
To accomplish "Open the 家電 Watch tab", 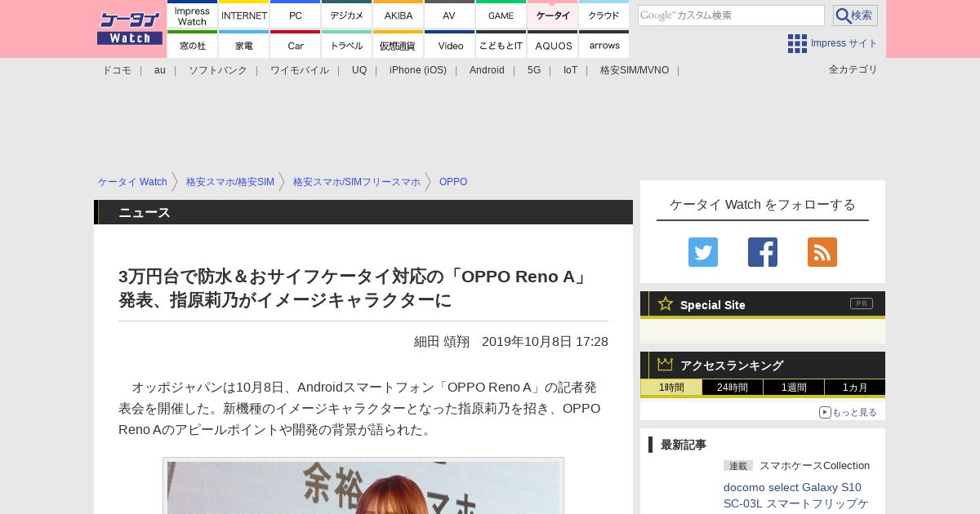I will tap(244, 45).
